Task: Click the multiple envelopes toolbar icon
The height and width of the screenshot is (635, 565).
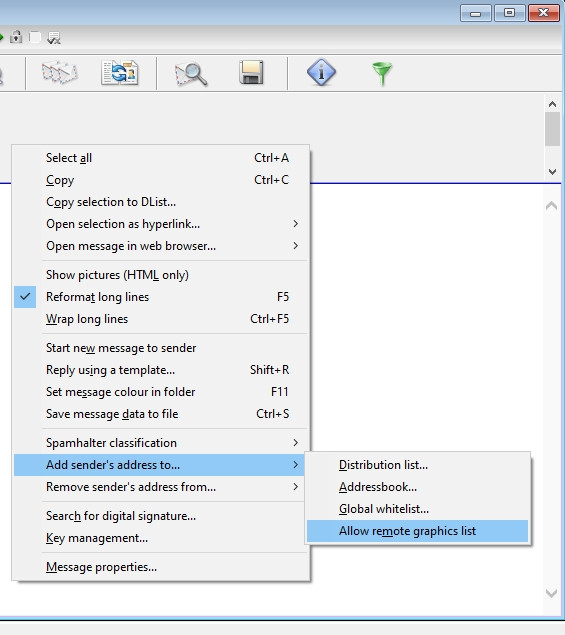Action: tap(60, 73)
